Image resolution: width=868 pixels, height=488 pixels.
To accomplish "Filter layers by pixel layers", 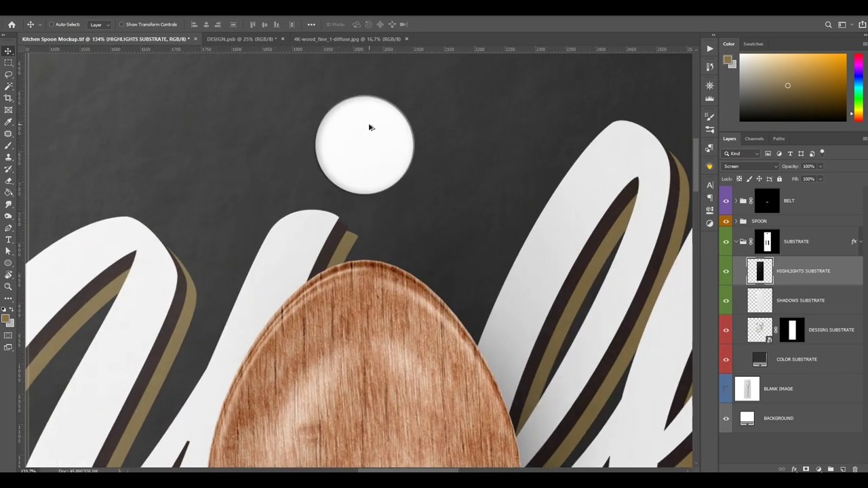I will click(x=768, y=154).
